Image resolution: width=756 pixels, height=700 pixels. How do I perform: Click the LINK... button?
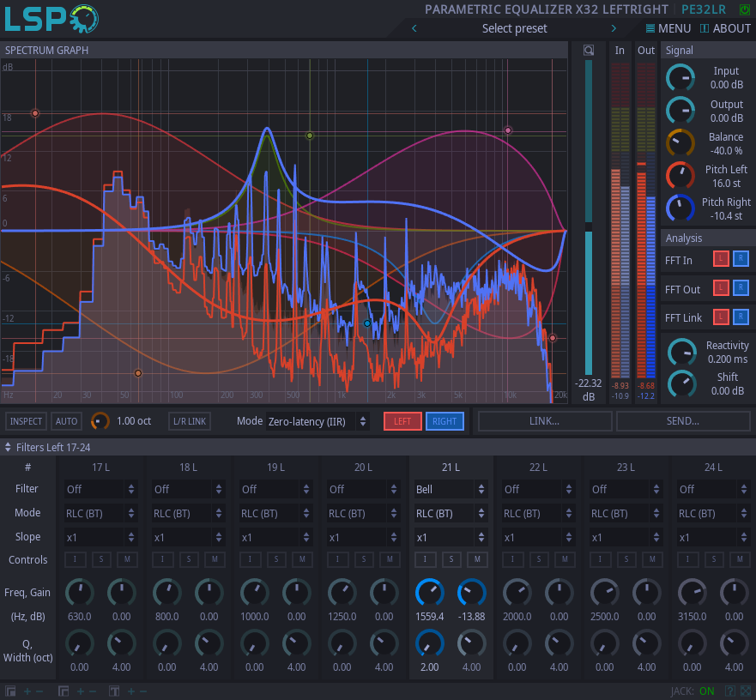[545, 421]
